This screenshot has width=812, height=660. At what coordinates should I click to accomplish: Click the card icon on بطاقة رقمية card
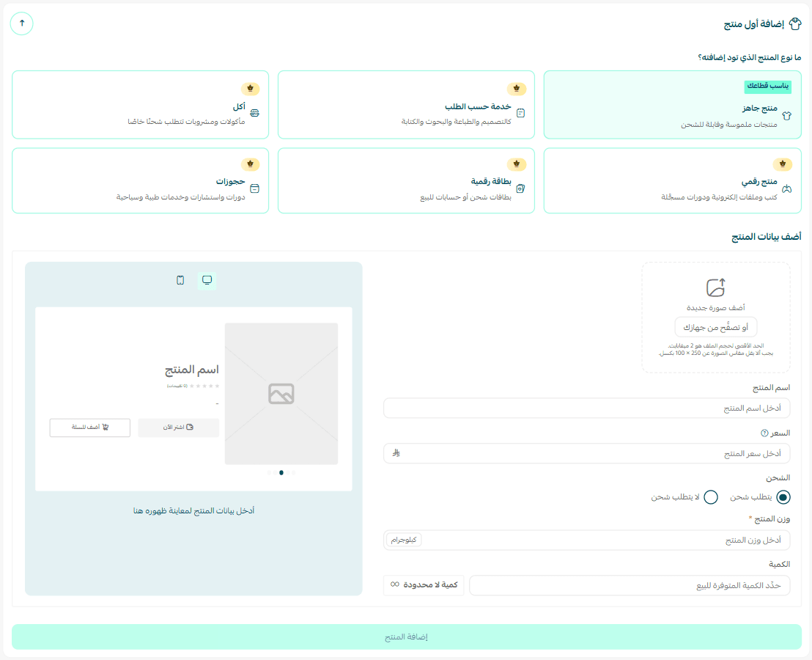click(x=520, y=188)
